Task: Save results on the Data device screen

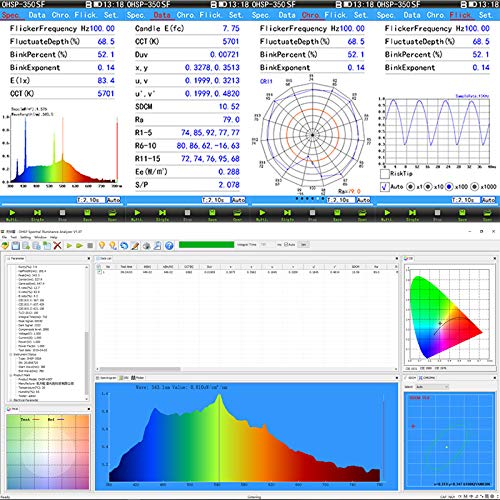Action: point(212,215)
